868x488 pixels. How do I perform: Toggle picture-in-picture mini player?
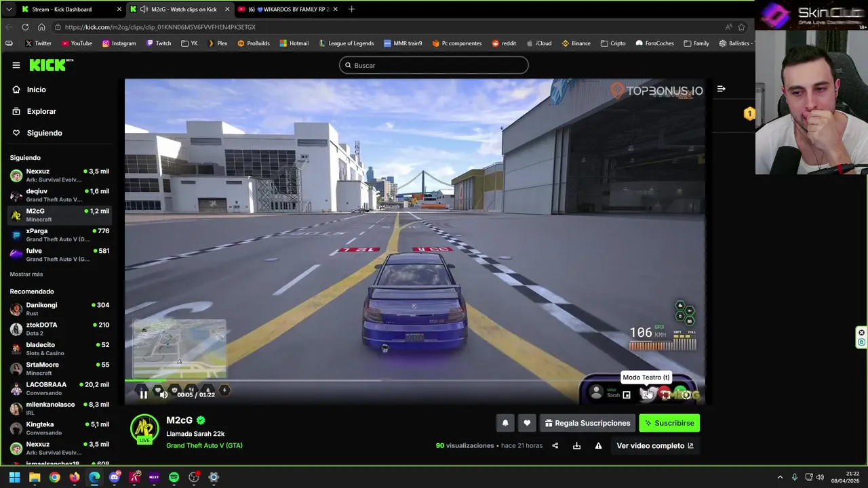[x=627, y=394]
